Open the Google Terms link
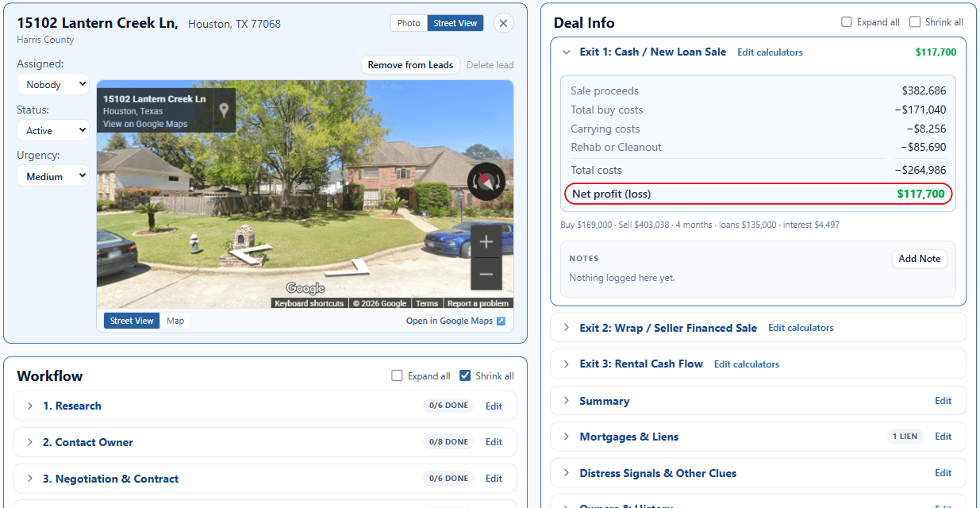The height and width of the screenshot is (508, 980). [x=427, y=303]
